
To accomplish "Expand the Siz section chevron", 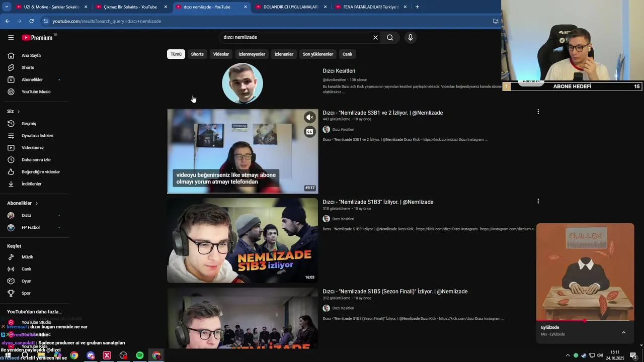I will 19,111.
